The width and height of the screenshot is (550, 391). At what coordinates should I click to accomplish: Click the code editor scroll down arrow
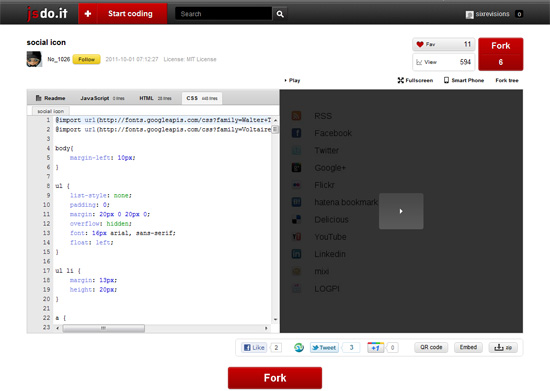pyautogui.click(x=275, y=319)
